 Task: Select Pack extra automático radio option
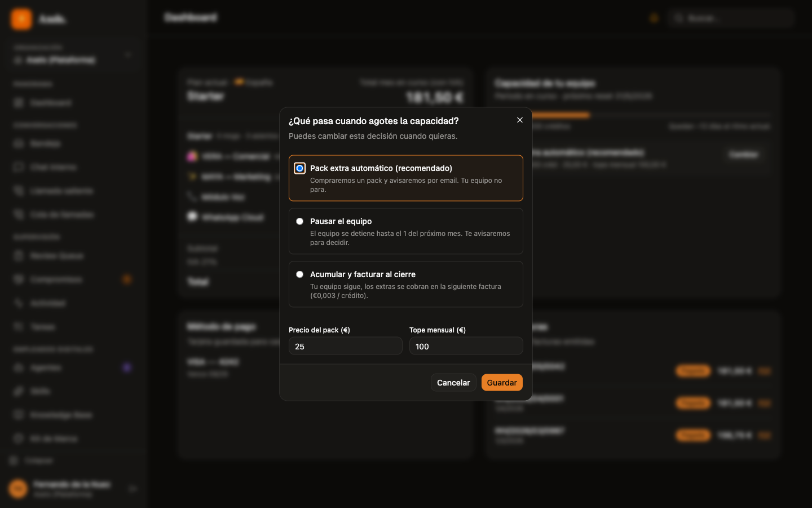[299, 168]
